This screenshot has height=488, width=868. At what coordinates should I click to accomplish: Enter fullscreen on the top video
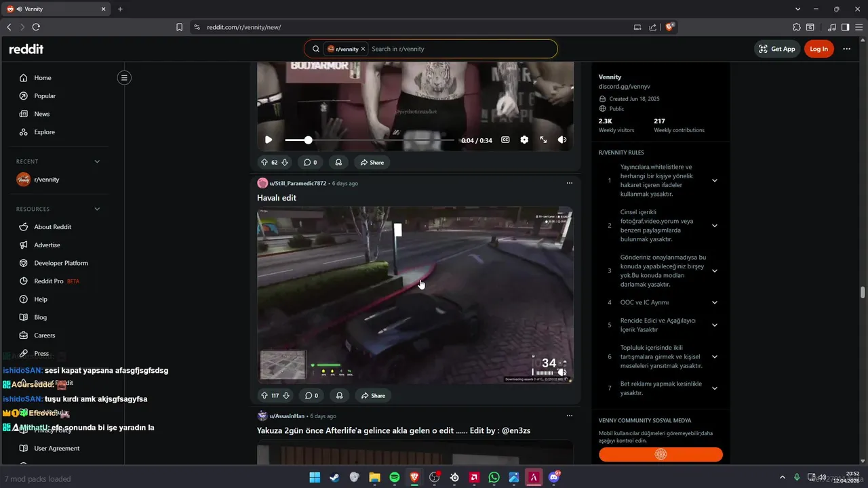(x=543, y=140)
